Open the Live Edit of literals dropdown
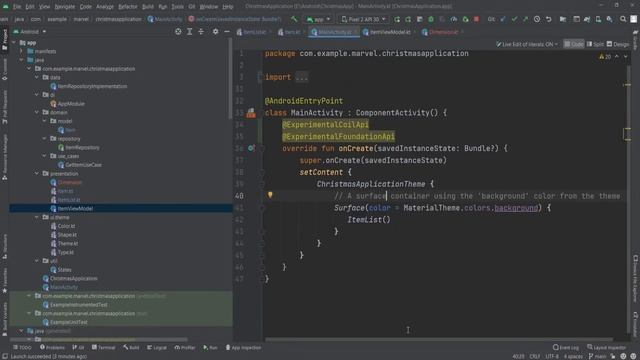Viewport: 640px width, 360px height. (x=527, y=44)
